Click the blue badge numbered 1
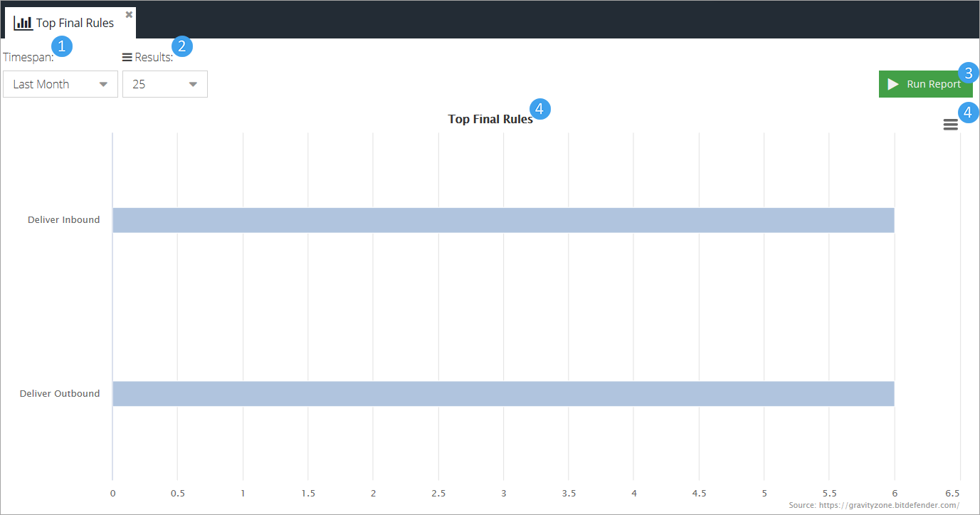This screenshot has height=515, width=980. (x=63, y=46)
